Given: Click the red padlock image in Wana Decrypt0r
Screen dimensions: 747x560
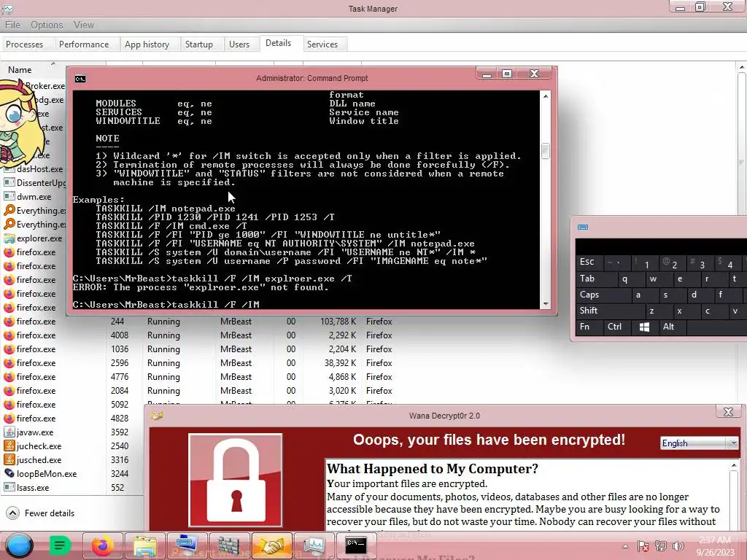Looking at the screenshot, I should [236, 480].
